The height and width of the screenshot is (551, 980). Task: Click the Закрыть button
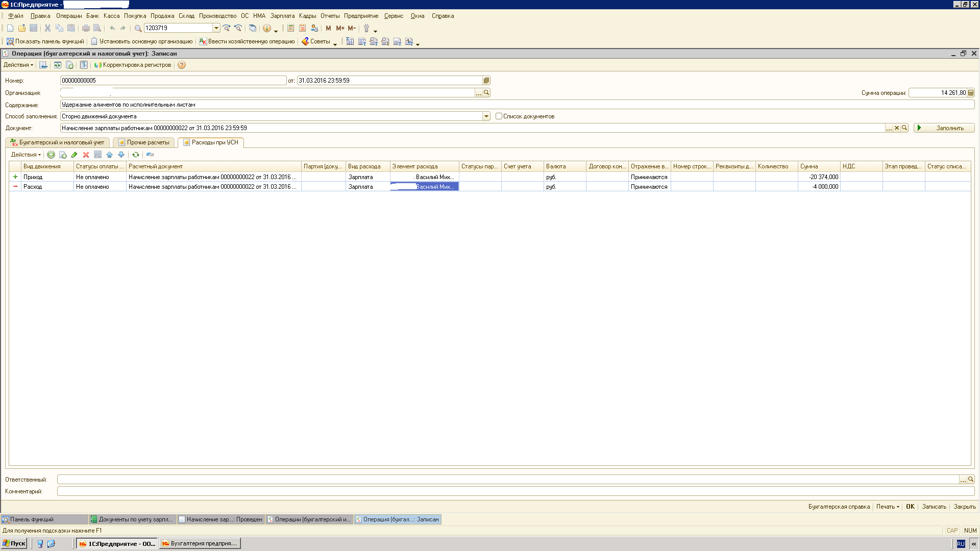(x=965, y=507)
